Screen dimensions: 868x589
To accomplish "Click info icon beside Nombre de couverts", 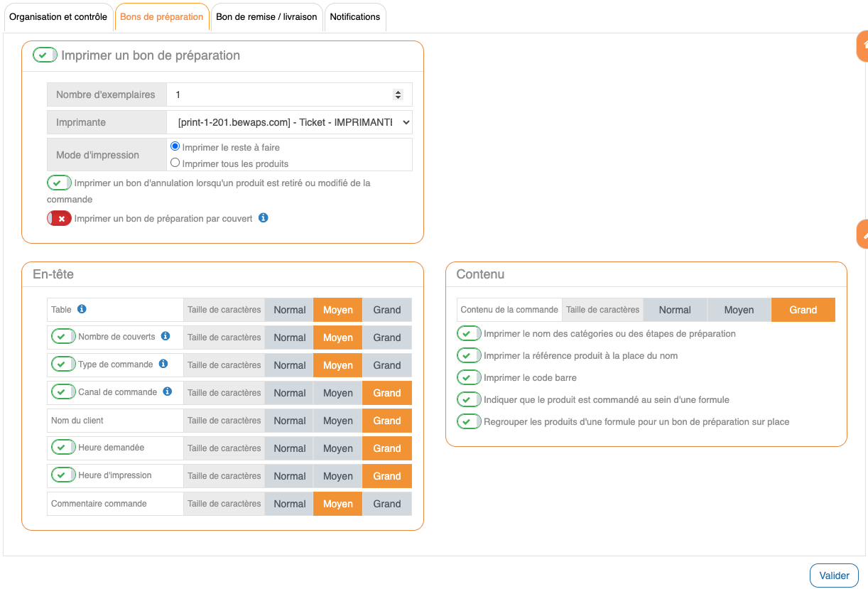I will (166, 336).
